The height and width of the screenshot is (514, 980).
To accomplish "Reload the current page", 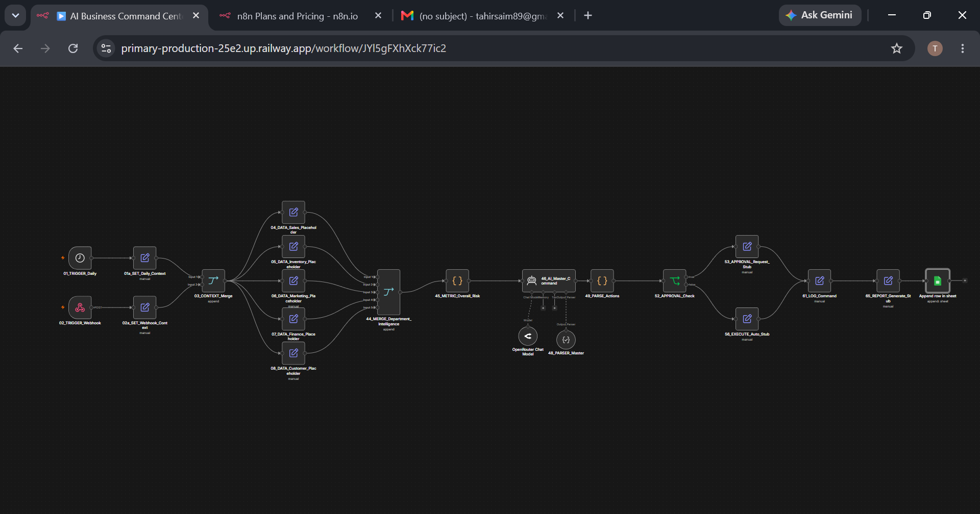I will click(x=73, y=48).
